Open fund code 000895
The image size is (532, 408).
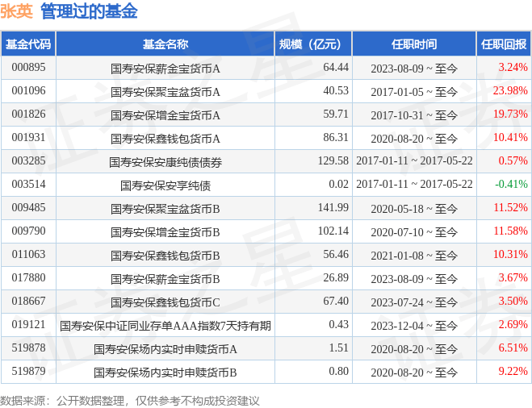click(28, 68)
